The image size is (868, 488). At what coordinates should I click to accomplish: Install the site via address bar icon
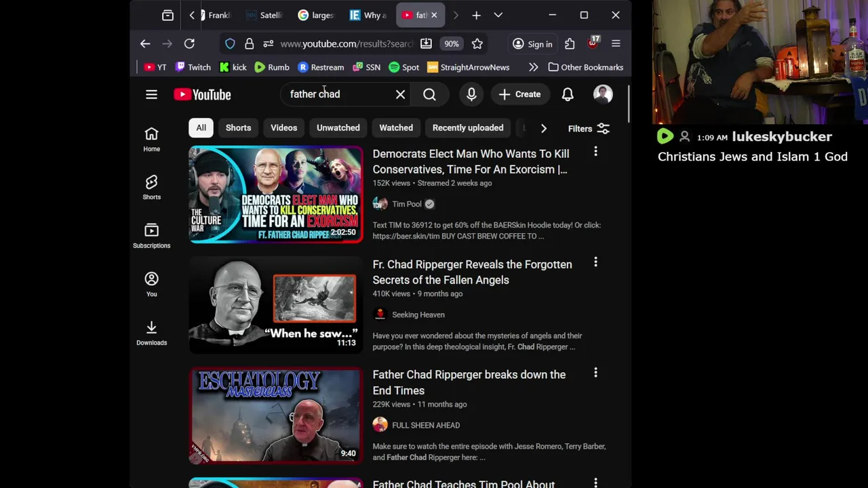click(x=426, y=43)
